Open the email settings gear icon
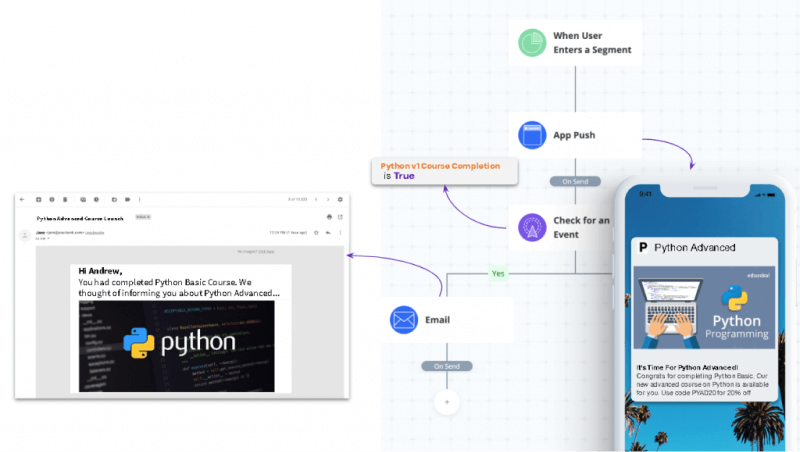The image size is (800, 452). click(x=340, y=200)
